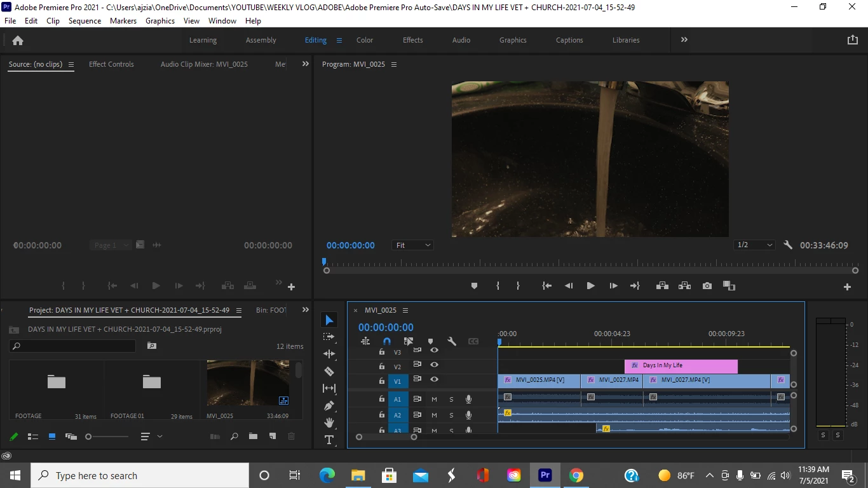Click the Quick Export share icon

tap(853, 39)
